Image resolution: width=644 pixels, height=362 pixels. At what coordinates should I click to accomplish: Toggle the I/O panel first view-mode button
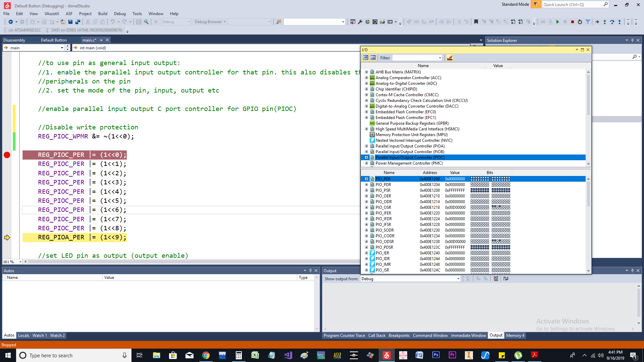(x=366, y=58)
